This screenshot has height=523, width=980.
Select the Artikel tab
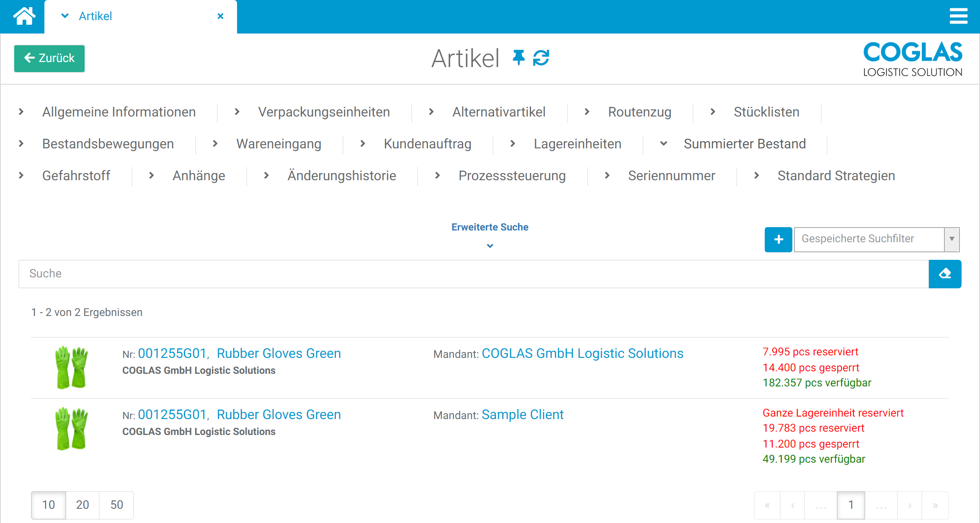[95, 16]
